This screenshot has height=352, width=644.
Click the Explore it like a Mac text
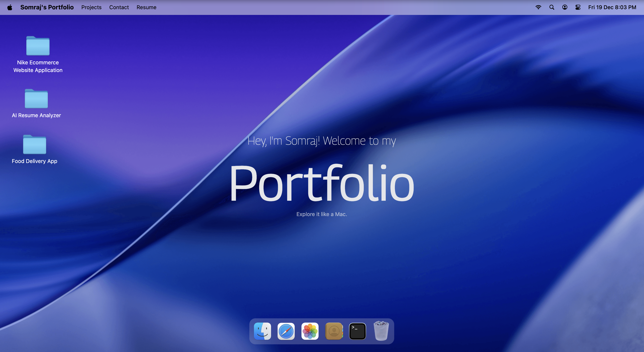click(322, 214)
